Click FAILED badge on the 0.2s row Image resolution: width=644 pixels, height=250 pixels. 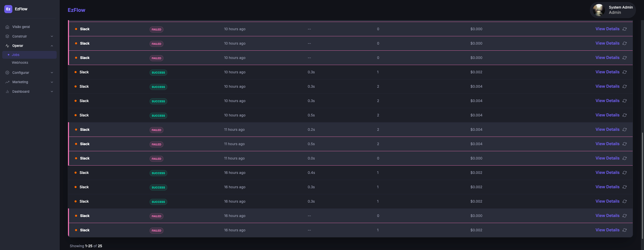click(x=156, y=130)
